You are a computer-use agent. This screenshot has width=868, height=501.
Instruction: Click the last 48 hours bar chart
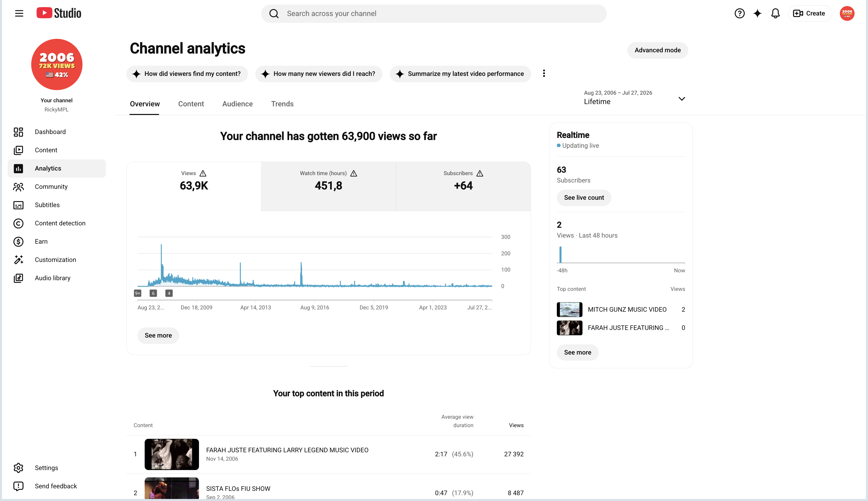pos(621,255)
